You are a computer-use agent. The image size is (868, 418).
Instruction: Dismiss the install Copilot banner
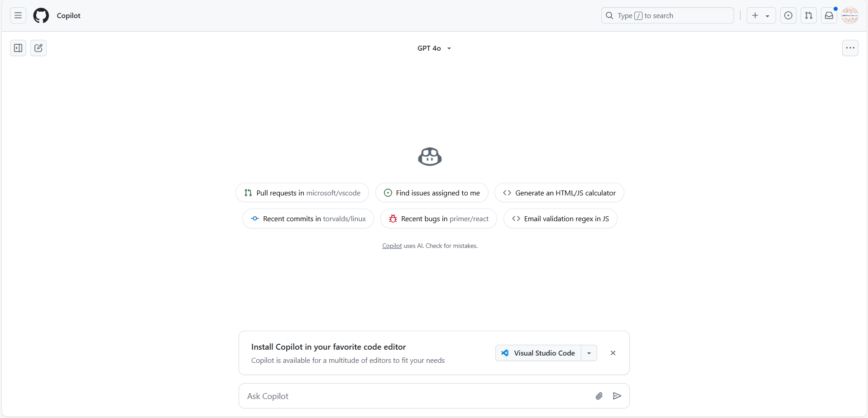[613, 352]
